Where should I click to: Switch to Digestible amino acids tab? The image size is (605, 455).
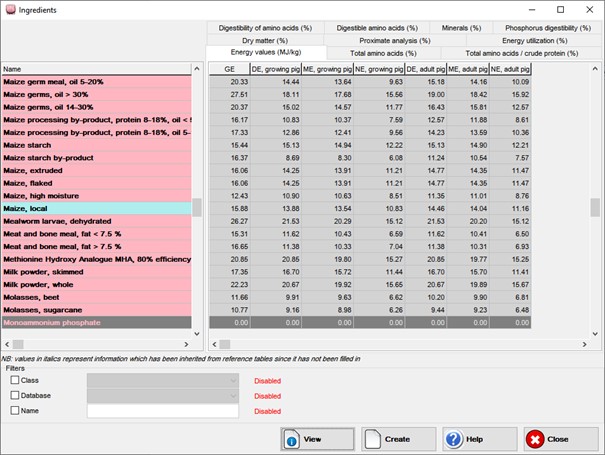377,28
